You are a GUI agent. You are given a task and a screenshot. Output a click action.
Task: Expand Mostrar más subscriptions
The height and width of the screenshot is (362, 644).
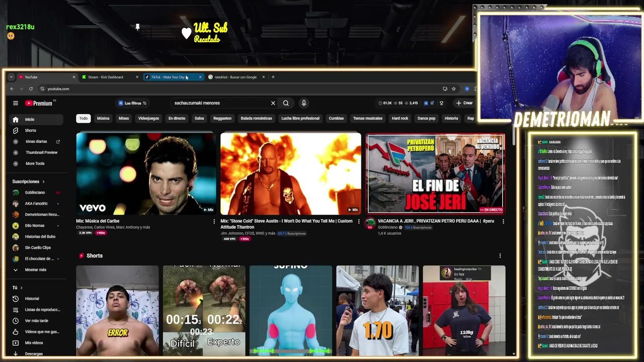36,269
